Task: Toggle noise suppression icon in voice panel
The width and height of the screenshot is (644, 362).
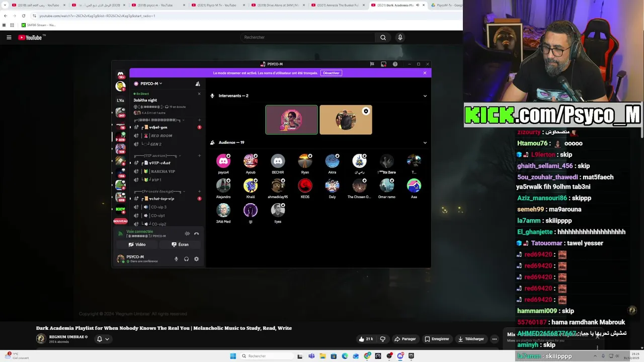Action: coord(187,234)
